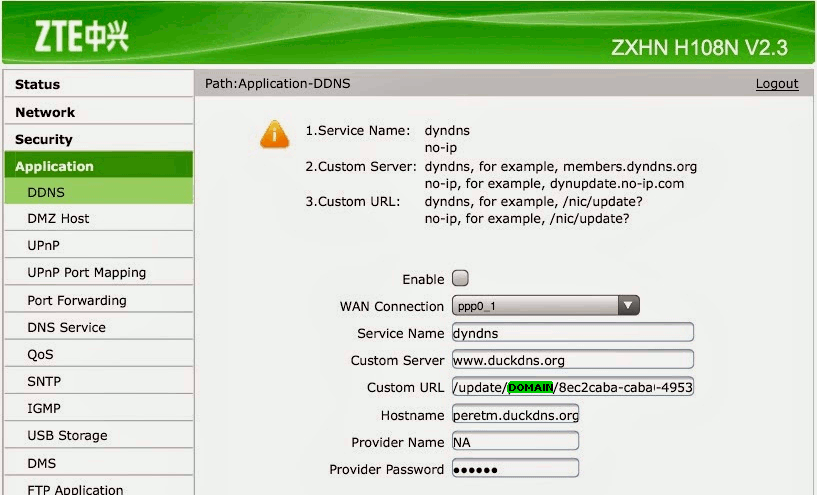
Task: Tick the Enable checkbox
Action: point(460,279)
